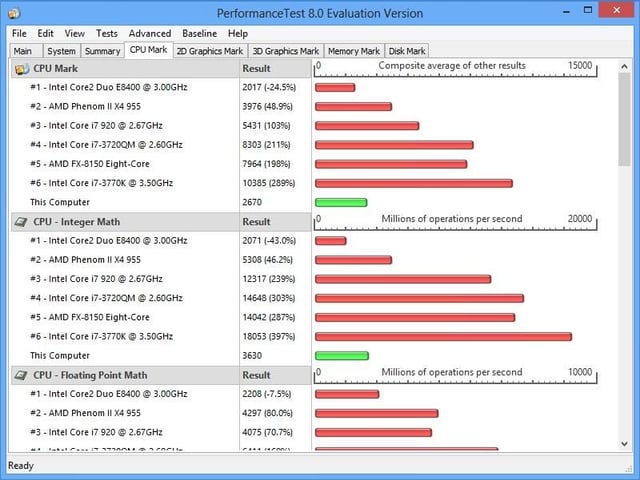Click the Floating Point Math Result column header
The width and height of the screenshot is (640, 480).
[x=275, y=376]
